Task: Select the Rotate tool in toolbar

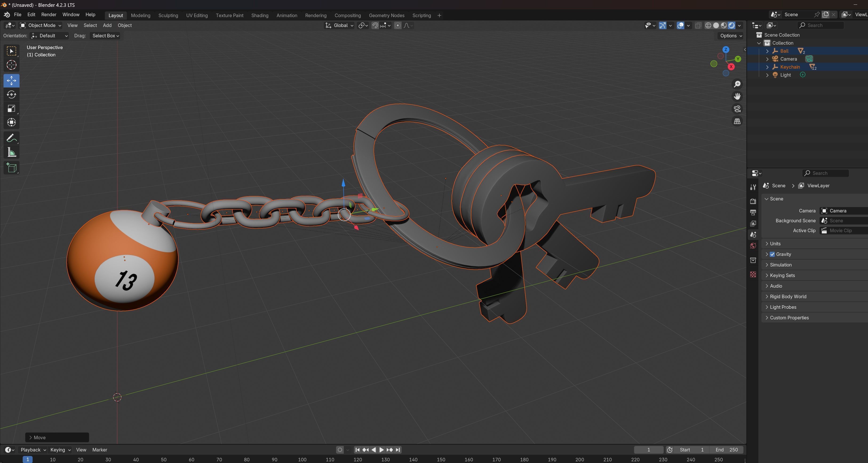Action: (12, 95)
